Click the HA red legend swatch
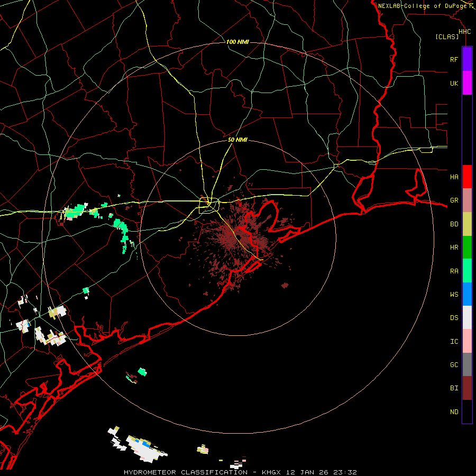This screenshot has height=476, width=476. [x=467, y=177]
